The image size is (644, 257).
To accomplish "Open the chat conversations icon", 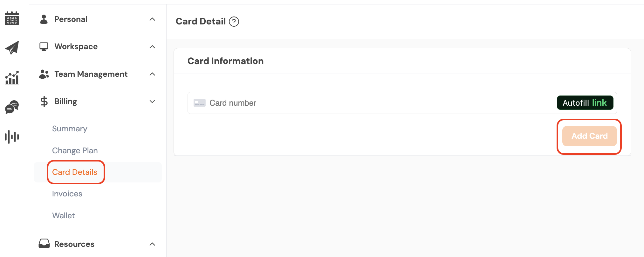I will (12, 107).
